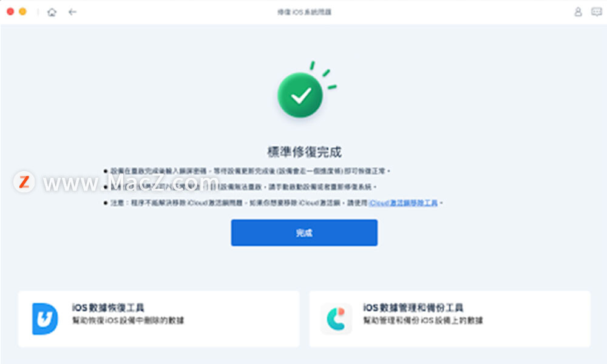This screenshot has height=364, width=607.
Task: Open the feedback chat icon
Action: 597,12
